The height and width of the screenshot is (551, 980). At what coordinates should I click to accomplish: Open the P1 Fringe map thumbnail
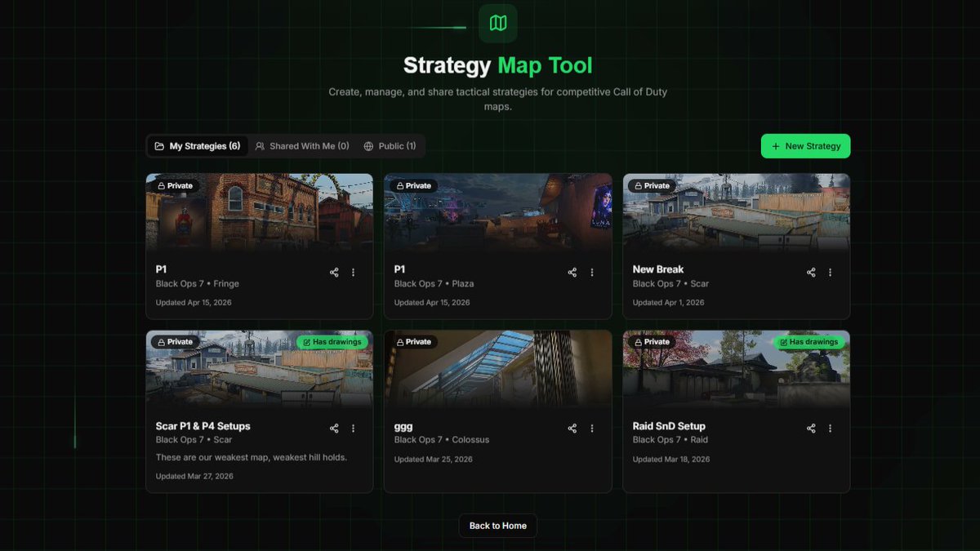[x=260, y=212]
